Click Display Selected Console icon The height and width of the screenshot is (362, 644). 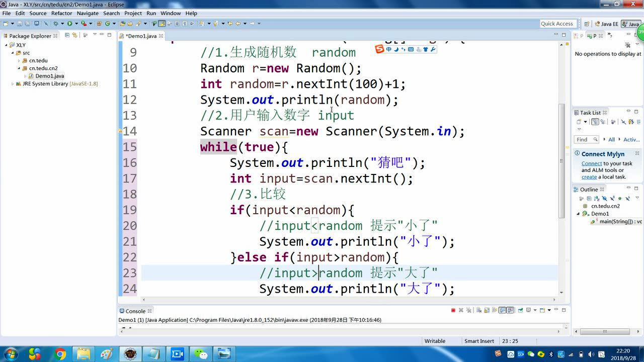coord(528,310)
